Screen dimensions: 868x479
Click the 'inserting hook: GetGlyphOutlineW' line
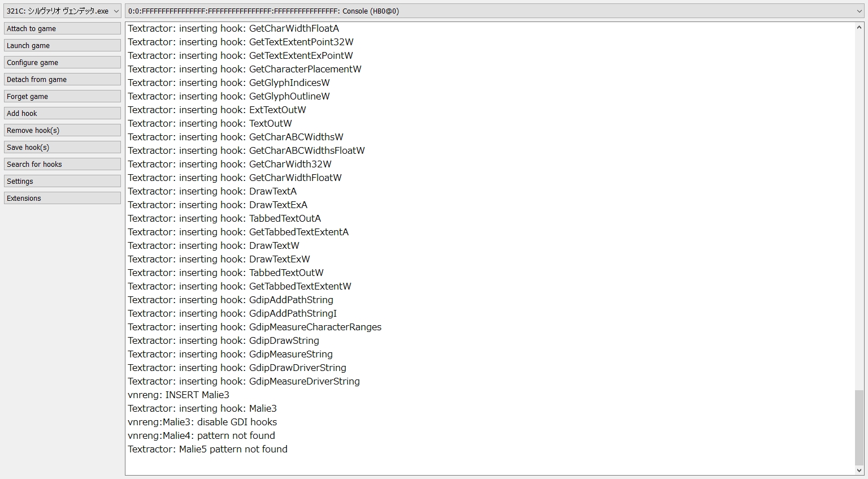coord(229,96)
